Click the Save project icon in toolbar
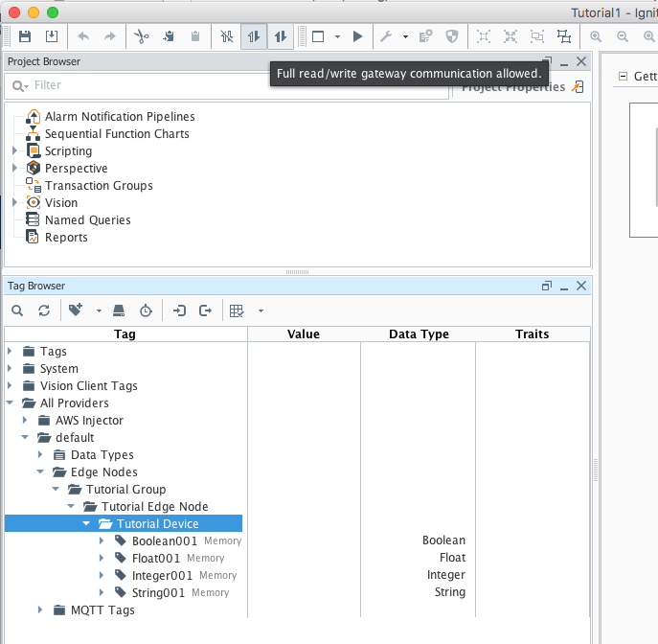Viewport: 658px width, 644px height. point(25,36)
